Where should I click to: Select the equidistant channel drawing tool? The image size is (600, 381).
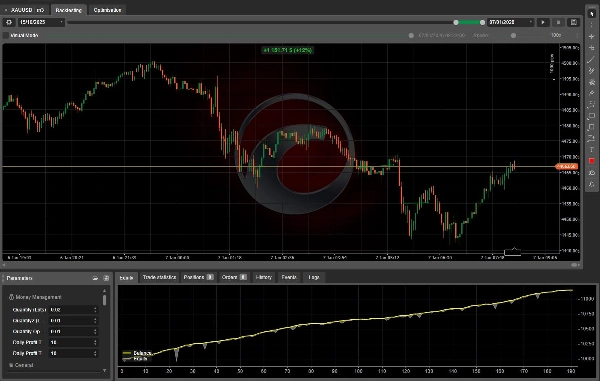(592, 70)
